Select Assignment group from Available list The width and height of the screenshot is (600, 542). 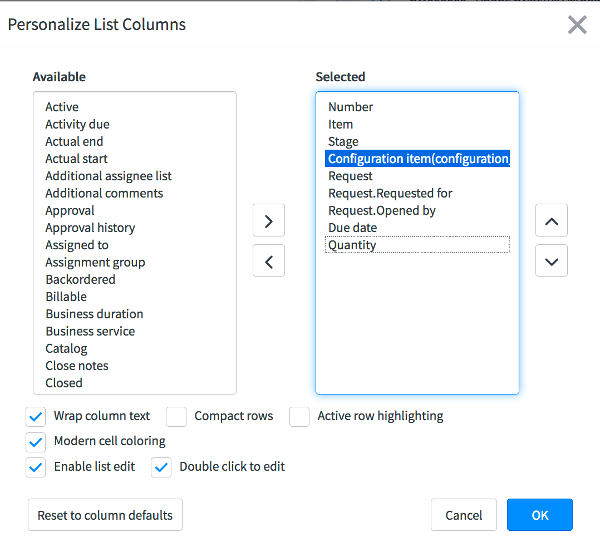pyautogui.click(x=95, y=262)
